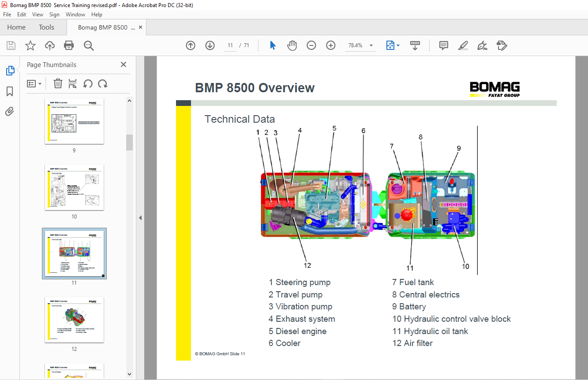Click the 'Technical Data' heading
The width and height of the screenshot is (588, 380).
tap(240, 119)
